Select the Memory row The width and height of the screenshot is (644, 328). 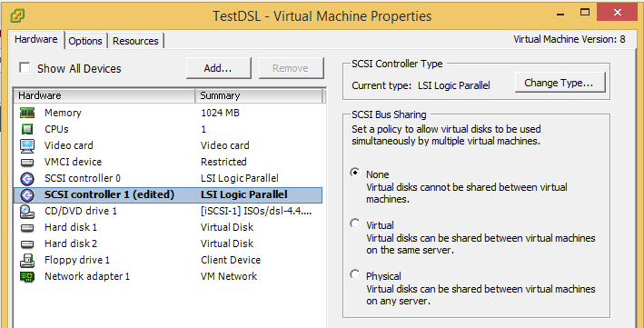pos(168,113)
